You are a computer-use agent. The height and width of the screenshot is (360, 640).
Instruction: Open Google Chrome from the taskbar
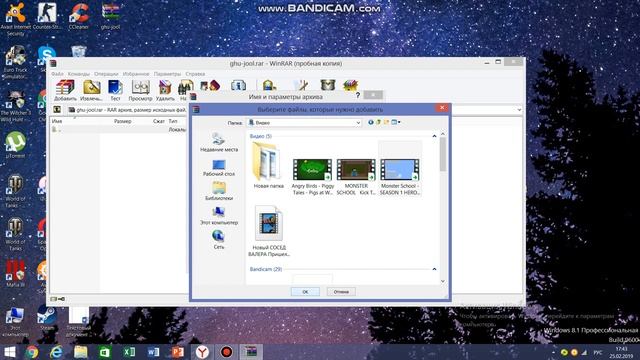click(x=31, y=352)
